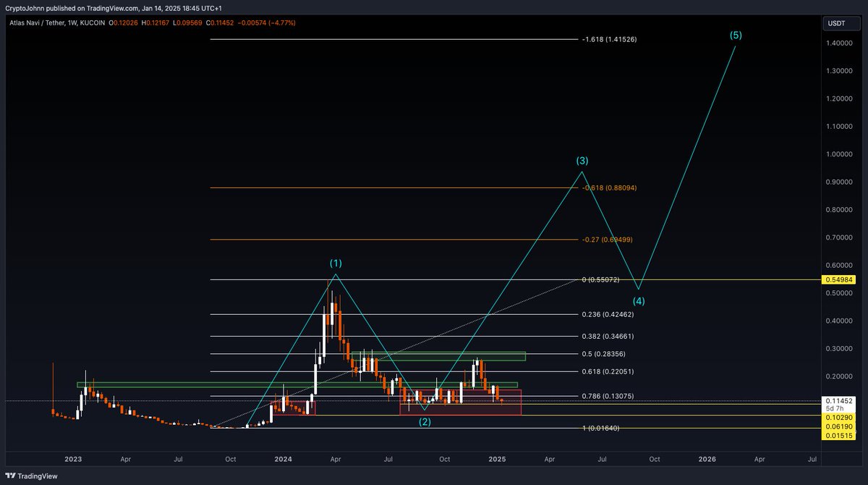Click the 1.30000 price axis label
Viewport: 868px width, 485px height.
839,71
